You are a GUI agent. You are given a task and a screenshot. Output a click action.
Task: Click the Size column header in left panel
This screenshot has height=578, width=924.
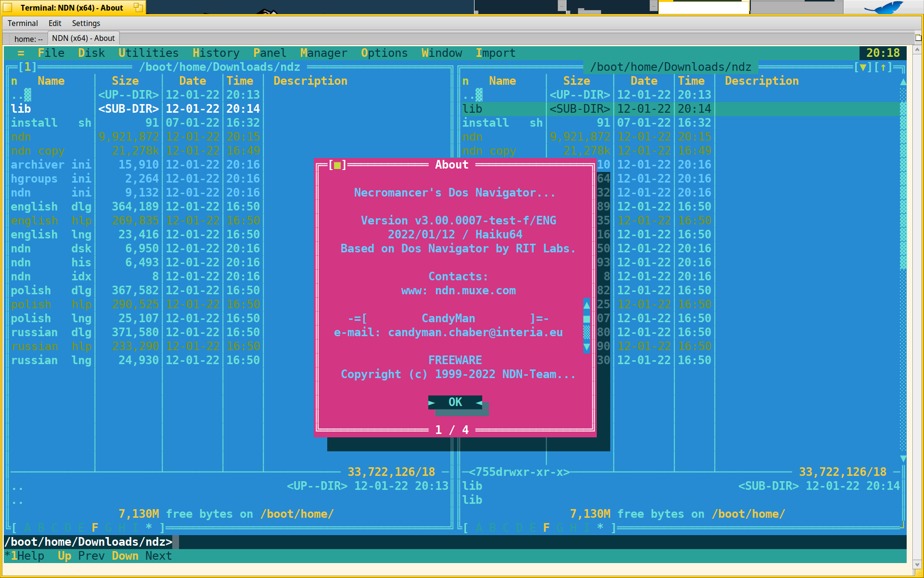click(125, 81)
